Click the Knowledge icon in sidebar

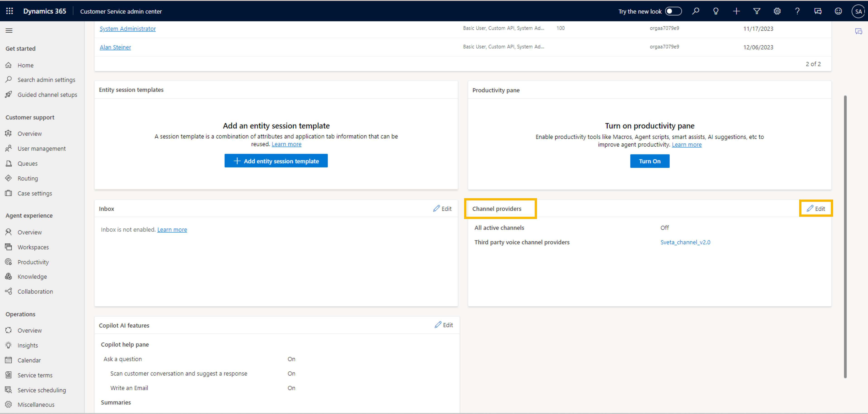click(9, 276)
